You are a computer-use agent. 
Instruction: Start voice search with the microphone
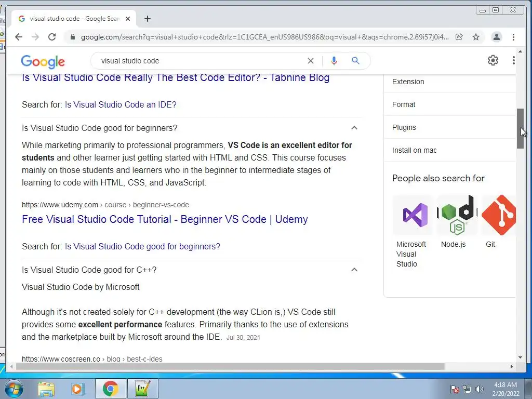(x=334, y=61)
